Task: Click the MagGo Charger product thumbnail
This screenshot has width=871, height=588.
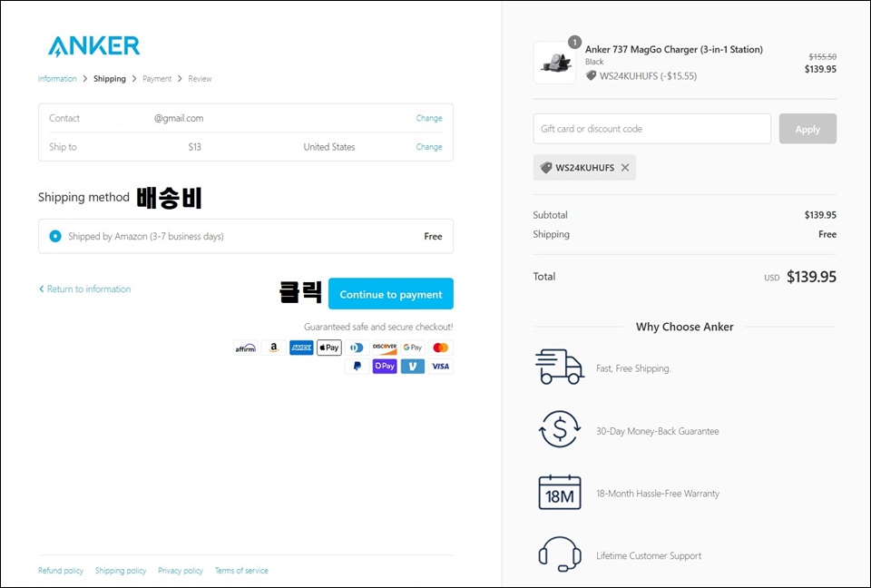Action: pos(554,63)
